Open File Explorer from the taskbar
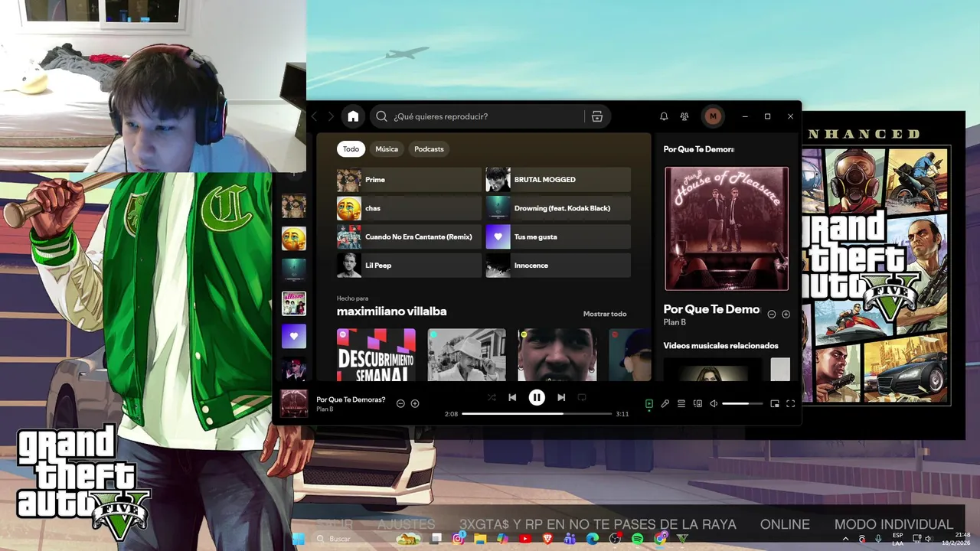This screenshot has width=980, height=551. [480, 539]
